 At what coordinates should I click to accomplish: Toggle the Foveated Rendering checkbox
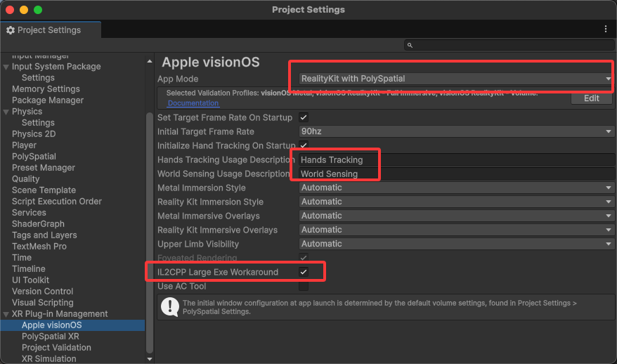pos(304,258)
